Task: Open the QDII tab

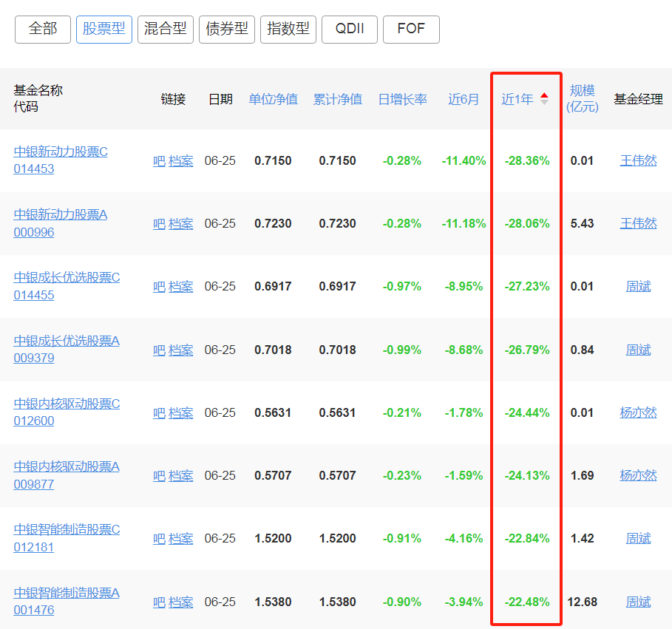Action: pos(350,30)
